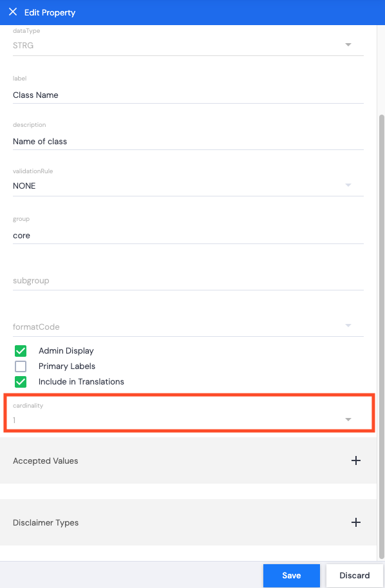
Task: Click the group field containing core
Action: tap(188, 236)
